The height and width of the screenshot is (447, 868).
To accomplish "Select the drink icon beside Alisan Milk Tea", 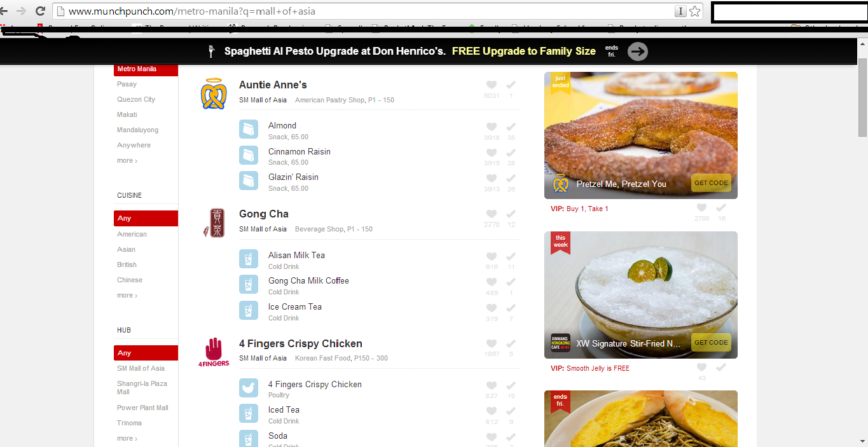I will click(249, 259).
